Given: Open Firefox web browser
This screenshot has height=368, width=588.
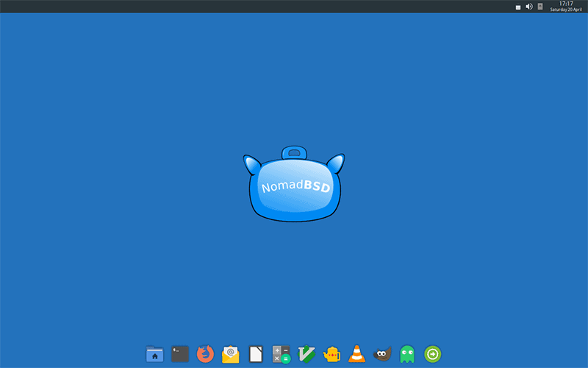Looking at the screenshot, I should pyautogui.click(x=206, y=354).
